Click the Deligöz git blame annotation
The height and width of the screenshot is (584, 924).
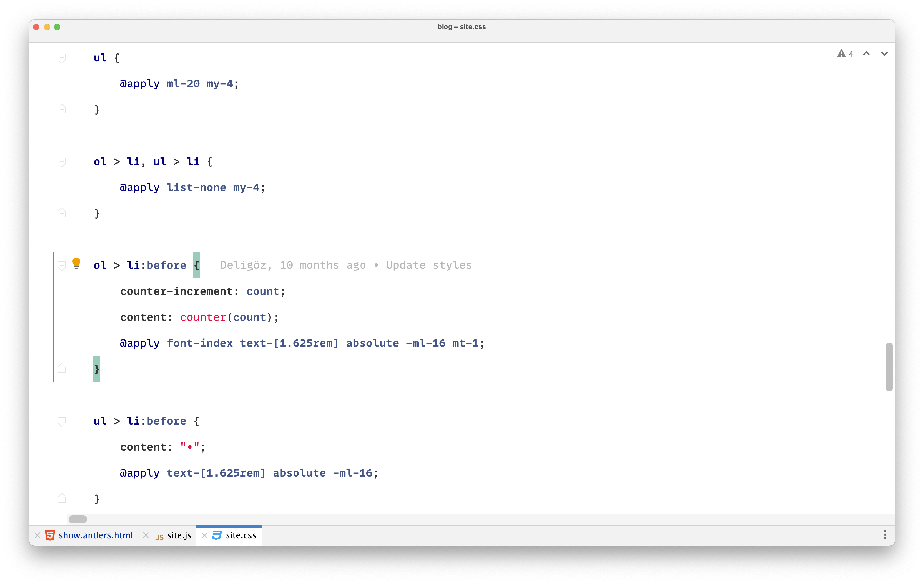point(345,265)
